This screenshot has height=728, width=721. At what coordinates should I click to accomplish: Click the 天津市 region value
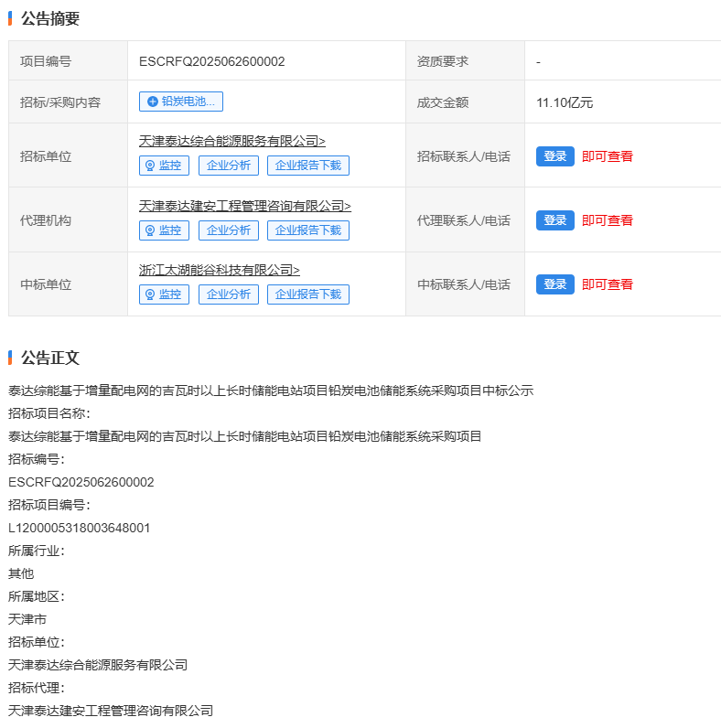tap(27, 619)
